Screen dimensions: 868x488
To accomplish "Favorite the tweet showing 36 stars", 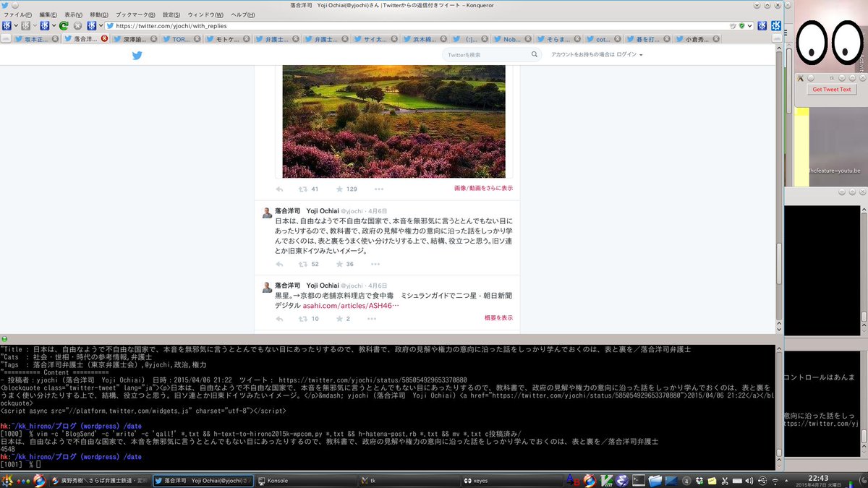I will [339, 264].
